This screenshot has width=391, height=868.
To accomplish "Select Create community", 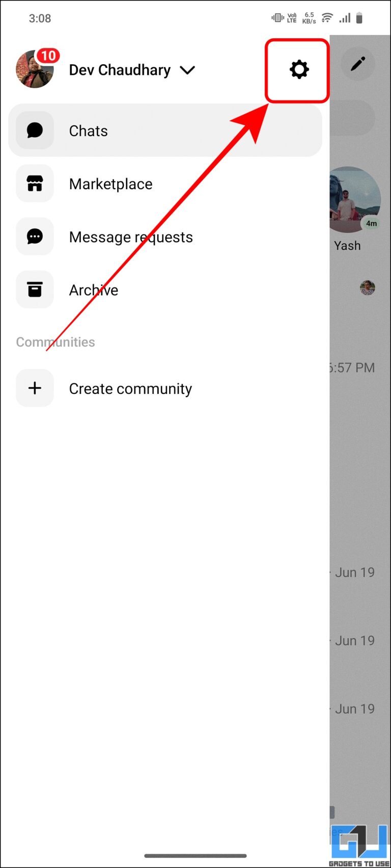I will pos(130,388).
